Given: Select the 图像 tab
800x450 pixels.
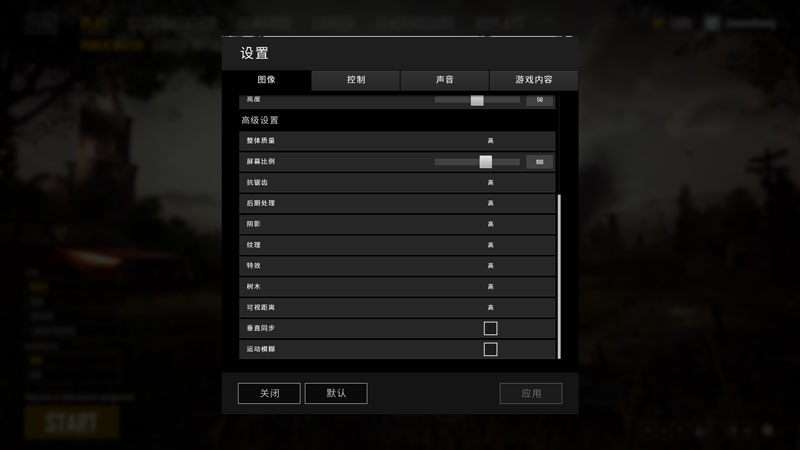Looking at the screenshot, I should click(266, 80).
